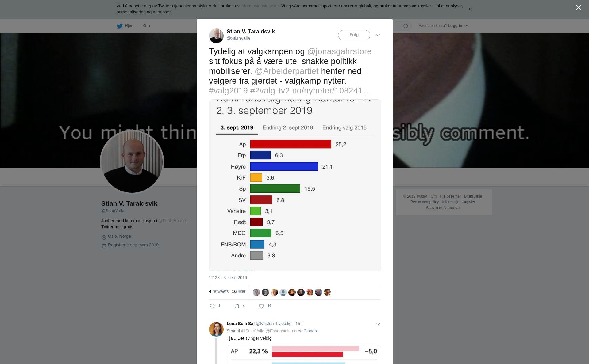Viewport: 589px width, 364px height.
Task: Click the #valg2019 hashtag
Action: [228, 91]
